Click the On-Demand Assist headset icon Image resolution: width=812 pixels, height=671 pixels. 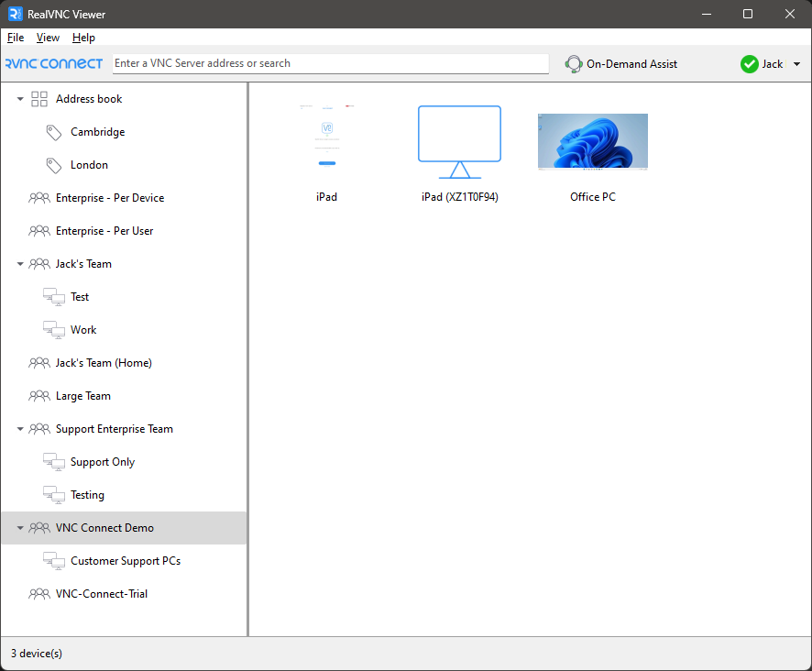[574, 64]
